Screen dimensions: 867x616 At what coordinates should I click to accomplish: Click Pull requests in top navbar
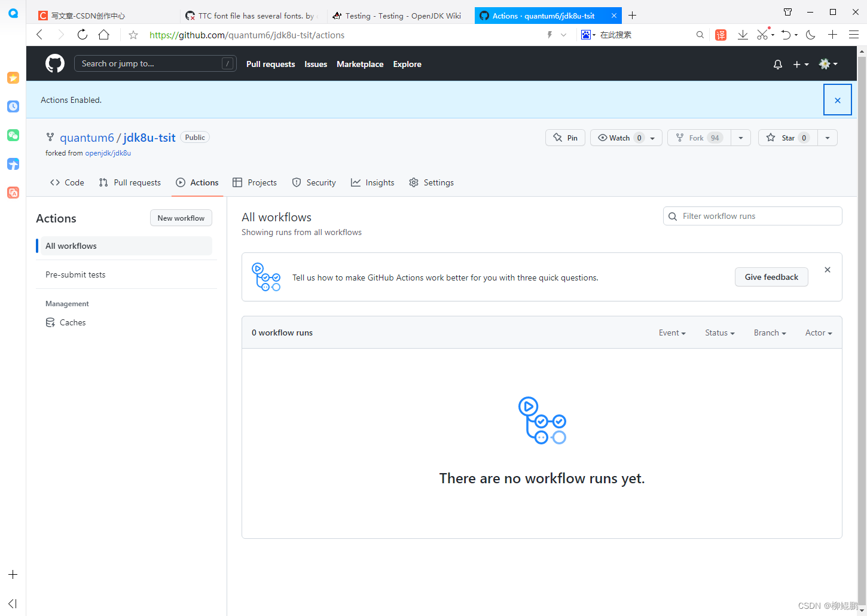click(270, 64)
